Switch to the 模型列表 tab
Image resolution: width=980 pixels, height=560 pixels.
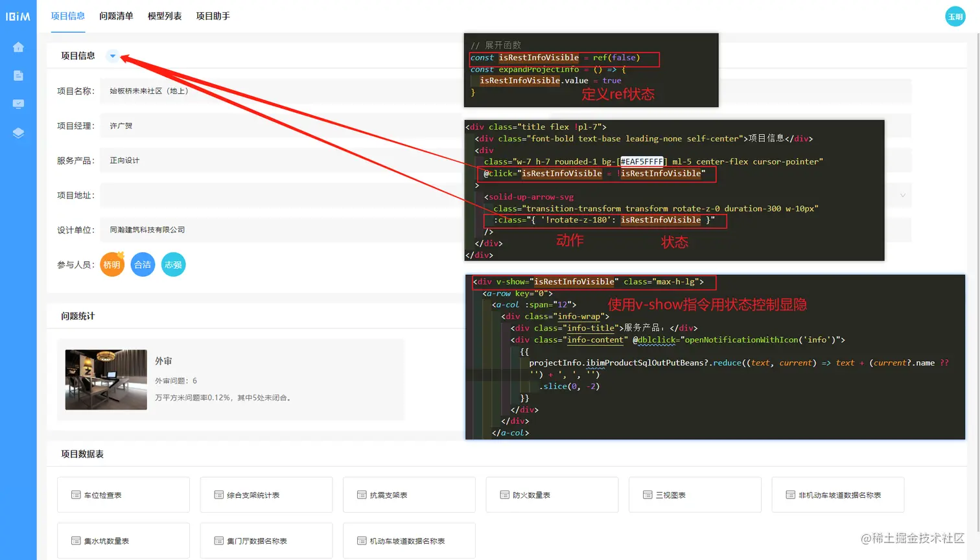[165, 16]
